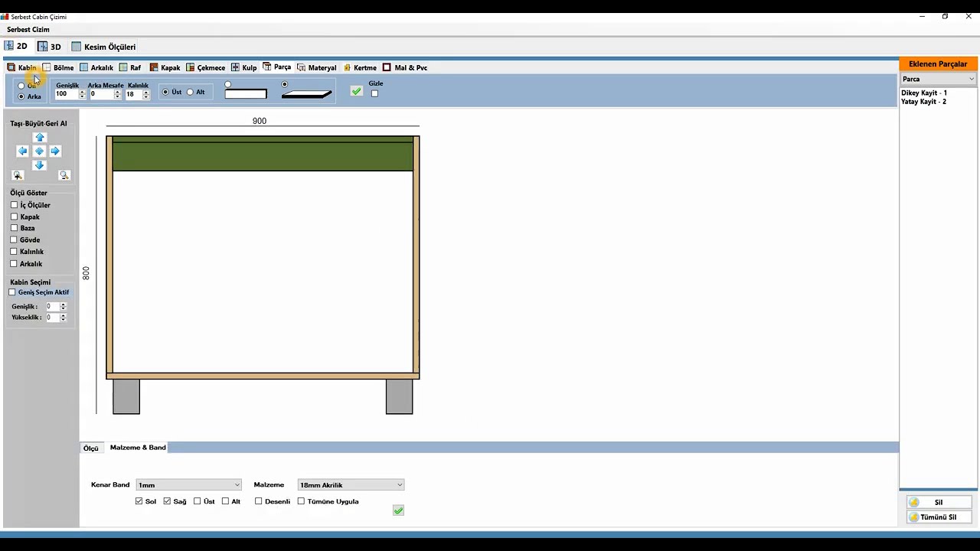Enable Baza dimension display
This screenshot has width=980, height=551.
coord(14,228)
